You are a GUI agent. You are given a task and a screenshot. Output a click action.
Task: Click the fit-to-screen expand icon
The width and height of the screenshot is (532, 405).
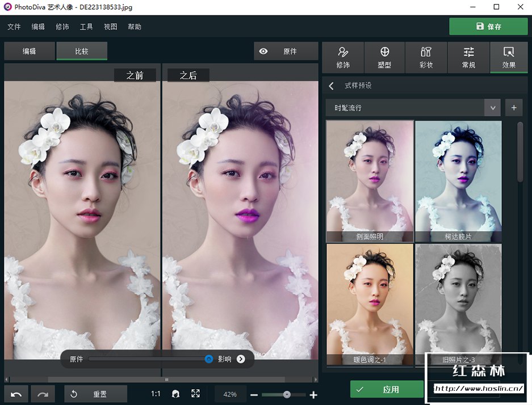click(x=195, y=394)
